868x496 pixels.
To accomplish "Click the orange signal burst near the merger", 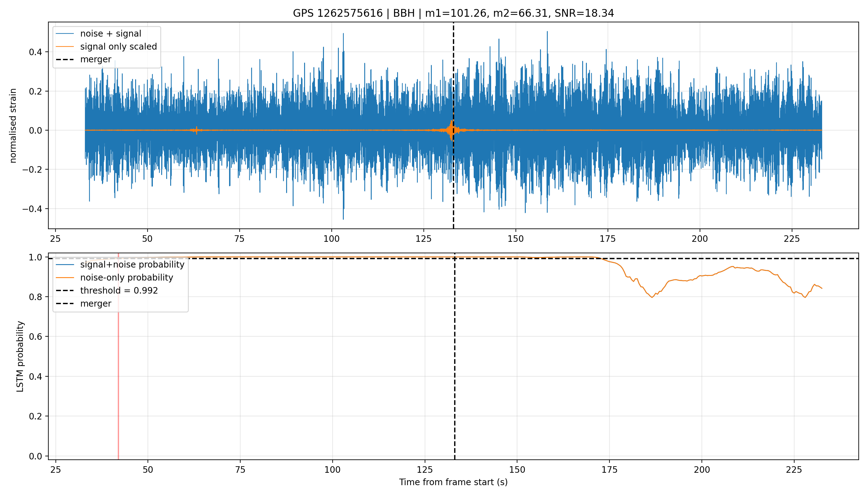I will pyautogui.click(x=451, y=130).
